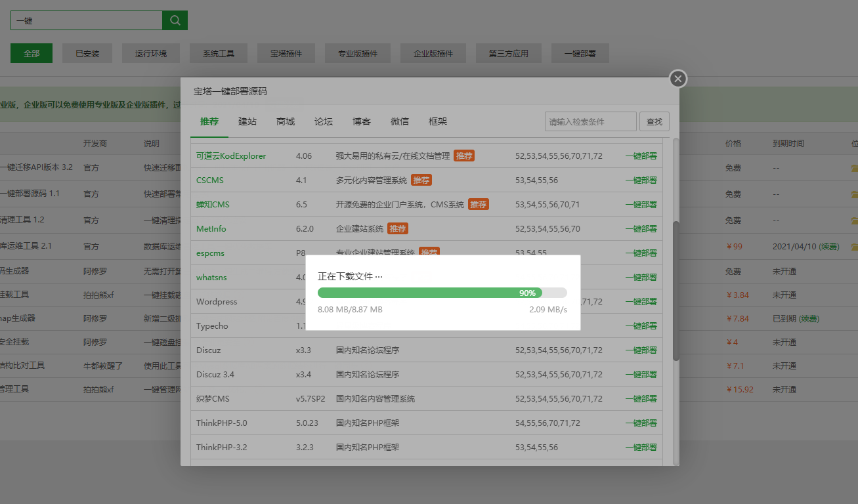Open the 建站 tab in dialog

click(247, 121)
